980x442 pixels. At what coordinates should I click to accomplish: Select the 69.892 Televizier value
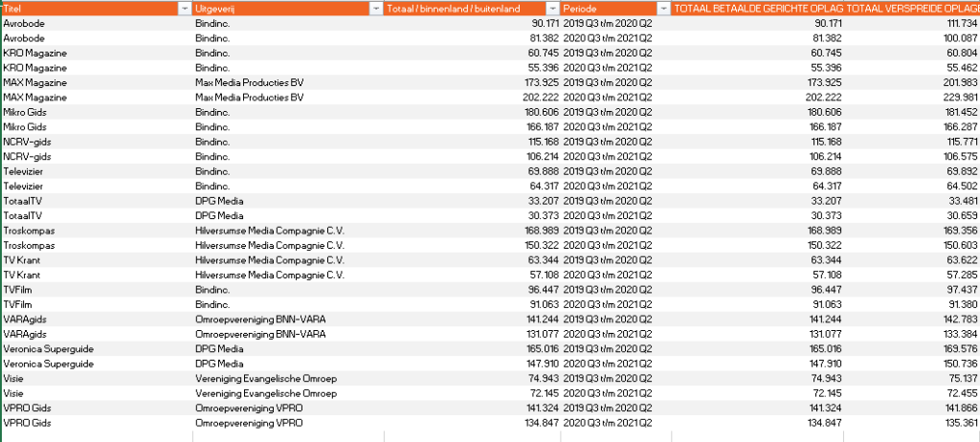pyautogui.click(x=912, y=172)
